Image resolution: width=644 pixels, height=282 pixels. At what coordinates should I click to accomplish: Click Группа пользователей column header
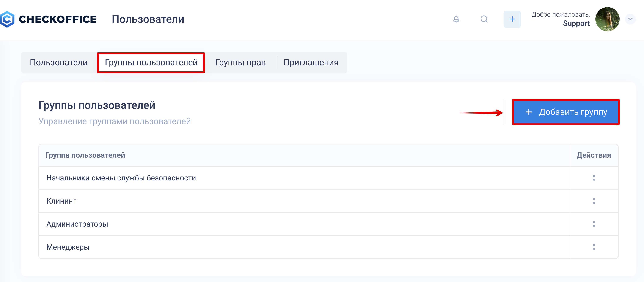[x=85, y=155]
